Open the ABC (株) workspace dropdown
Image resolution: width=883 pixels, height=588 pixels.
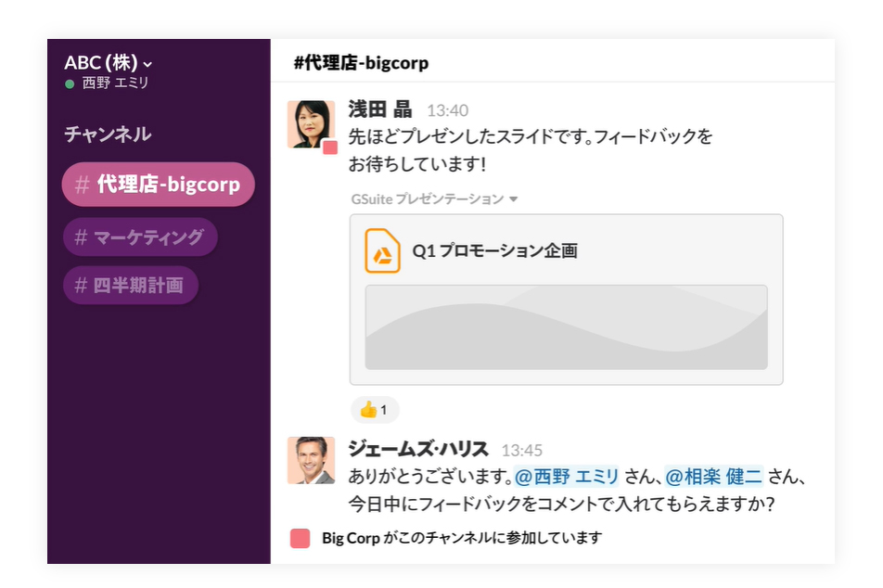tap(108, 62)
